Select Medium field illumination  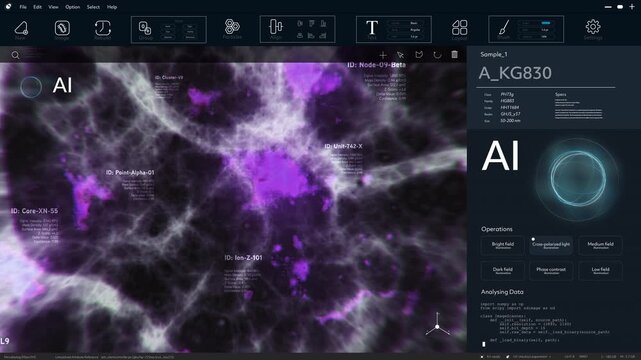(x=601, y=245)
